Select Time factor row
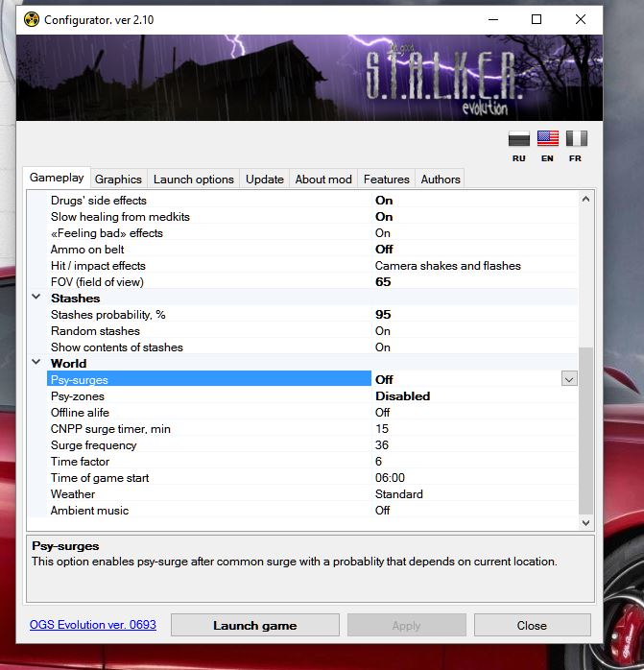 click(312, 462)
